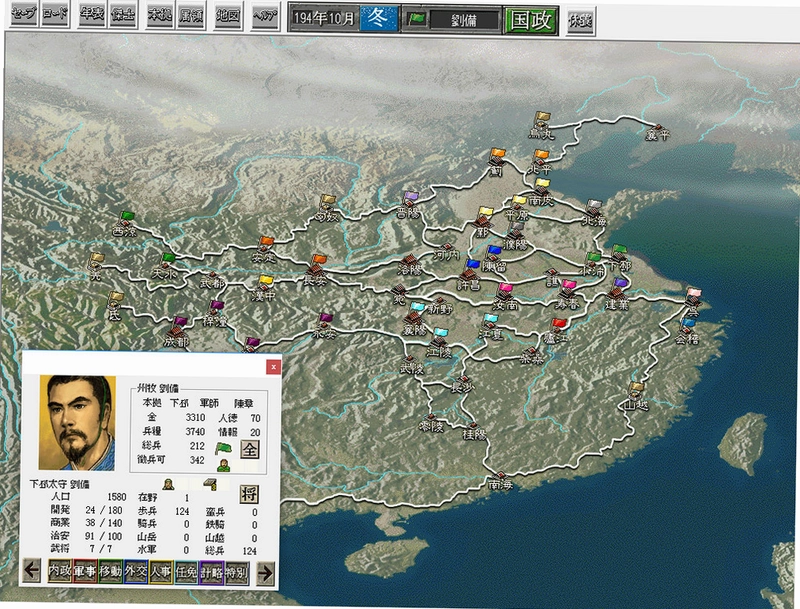Click the 特別 special command
This screenshot has width=800, height=609.
click(x=237, y=572)
